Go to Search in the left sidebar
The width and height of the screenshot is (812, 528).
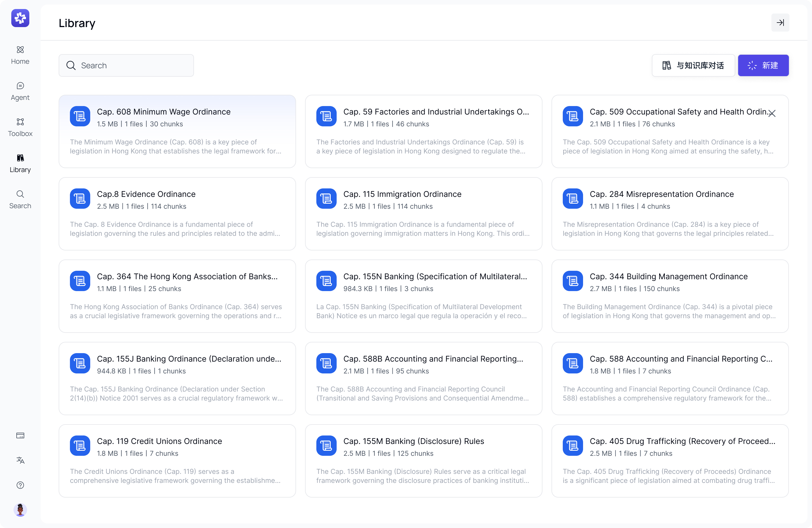pos(20,200)
